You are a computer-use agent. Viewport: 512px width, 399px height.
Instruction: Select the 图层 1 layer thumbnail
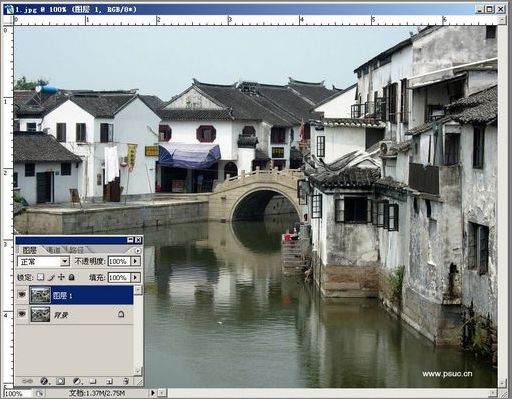[40, 295]
